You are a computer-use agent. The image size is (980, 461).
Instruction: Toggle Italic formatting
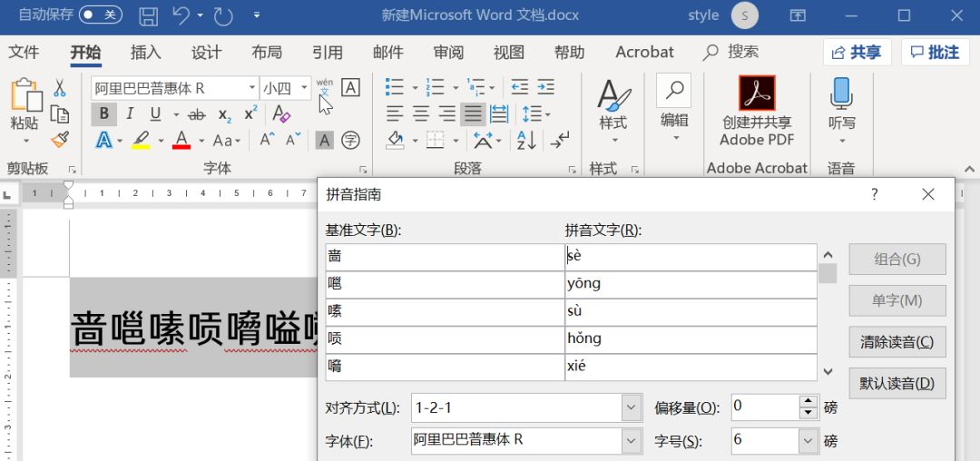click(130, 114)
